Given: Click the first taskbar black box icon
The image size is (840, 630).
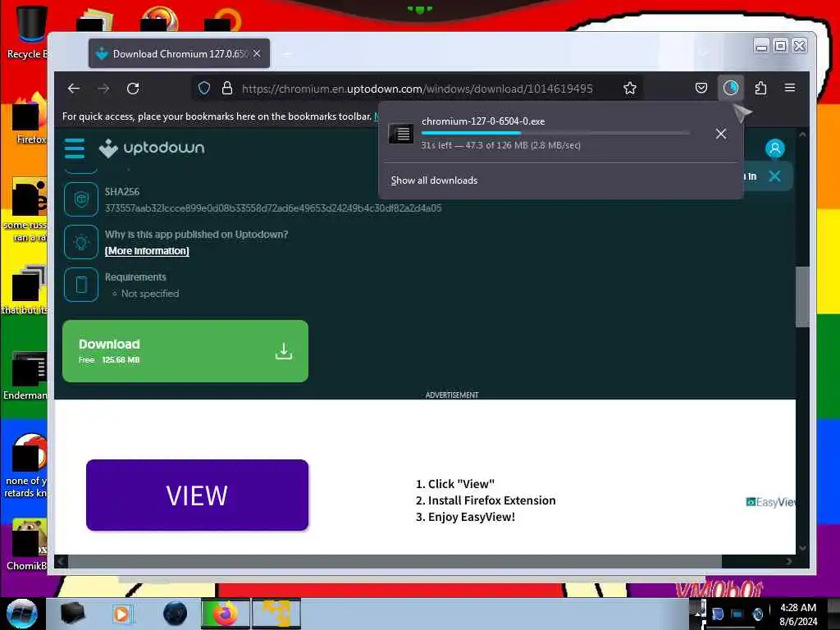Looking at the screenshot, I should (x=72, y=614).
